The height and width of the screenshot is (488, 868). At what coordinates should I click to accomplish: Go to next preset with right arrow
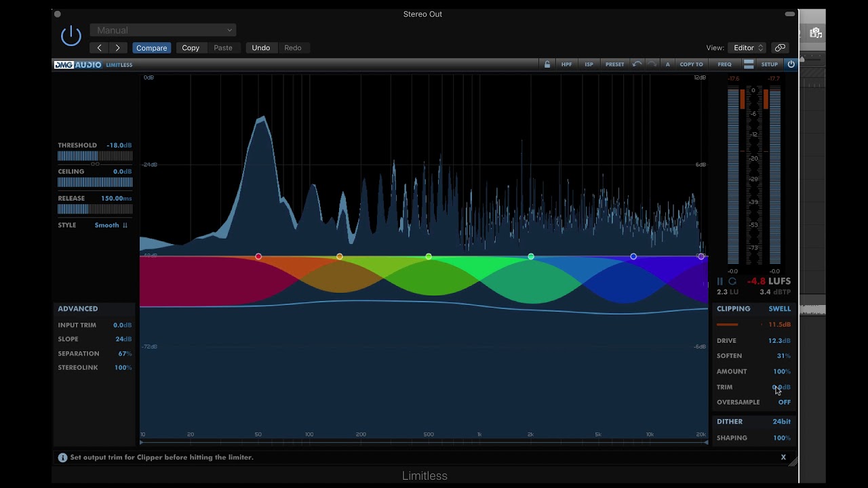[x=118, y=47]
